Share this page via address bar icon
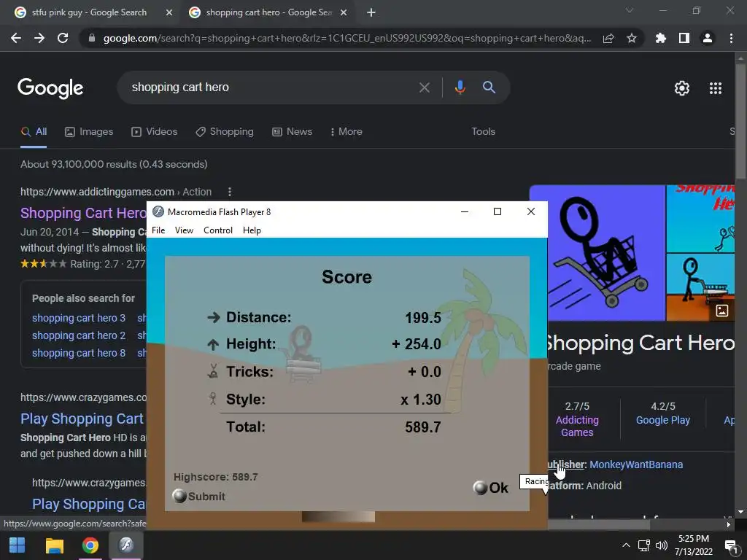Screen dimensions: 747x560 click(608, 38)
